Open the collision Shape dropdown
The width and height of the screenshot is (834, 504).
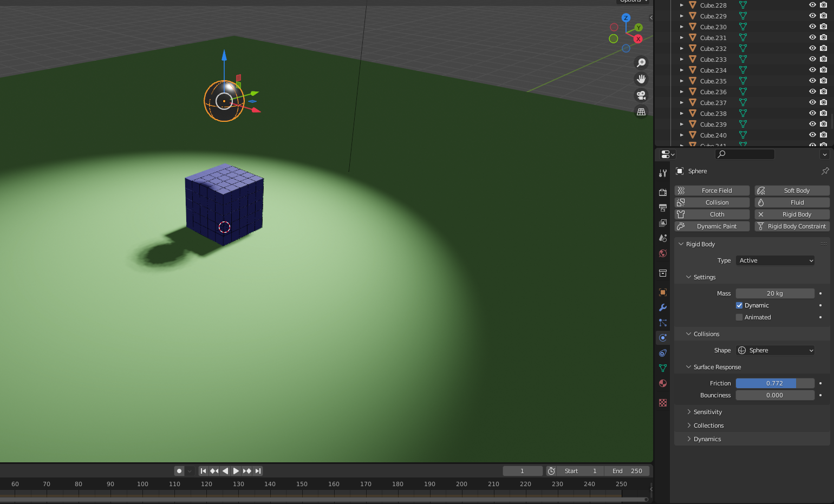pyautogui.click(x=775, y=350)
